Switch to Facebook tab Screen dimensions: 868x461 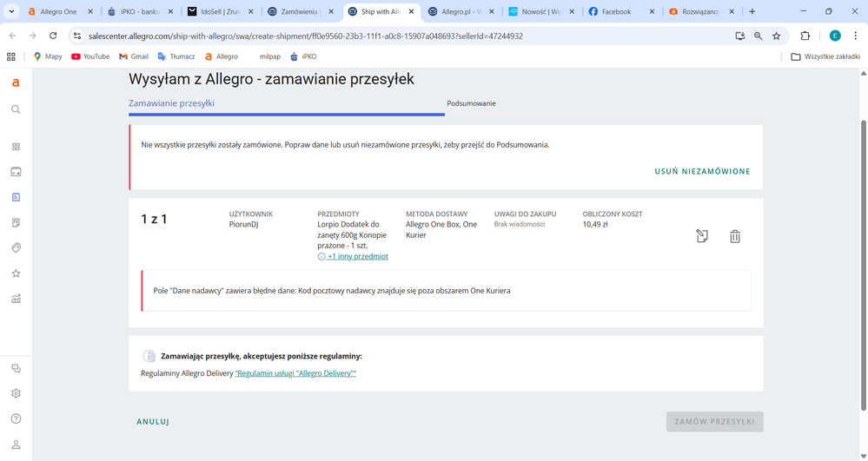(621, 11)
